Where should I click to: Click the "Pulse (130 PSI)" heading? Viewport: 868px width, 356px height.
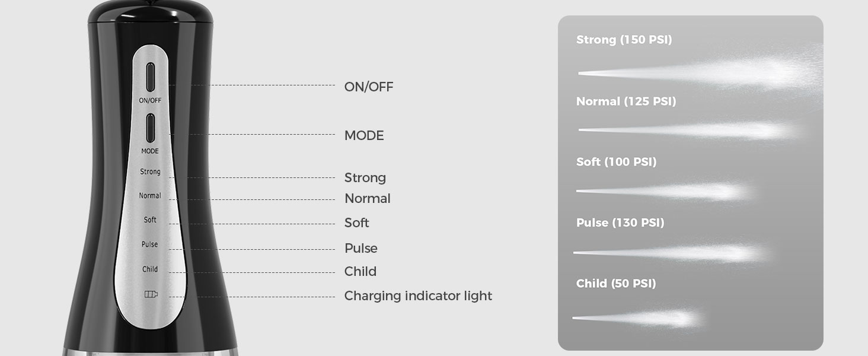click(x=620, y=223)
